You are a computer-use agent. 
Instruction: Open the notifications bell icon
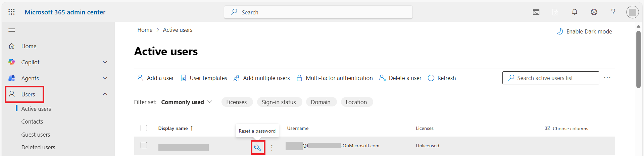pos(575,12)
